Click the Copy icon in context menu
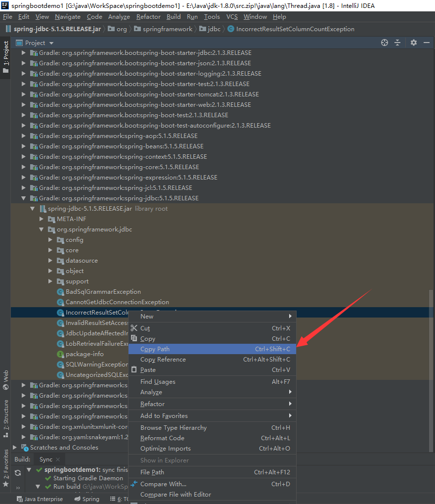Image resolution: width=435 pixels, height=504 pixels. coord(134,338)
